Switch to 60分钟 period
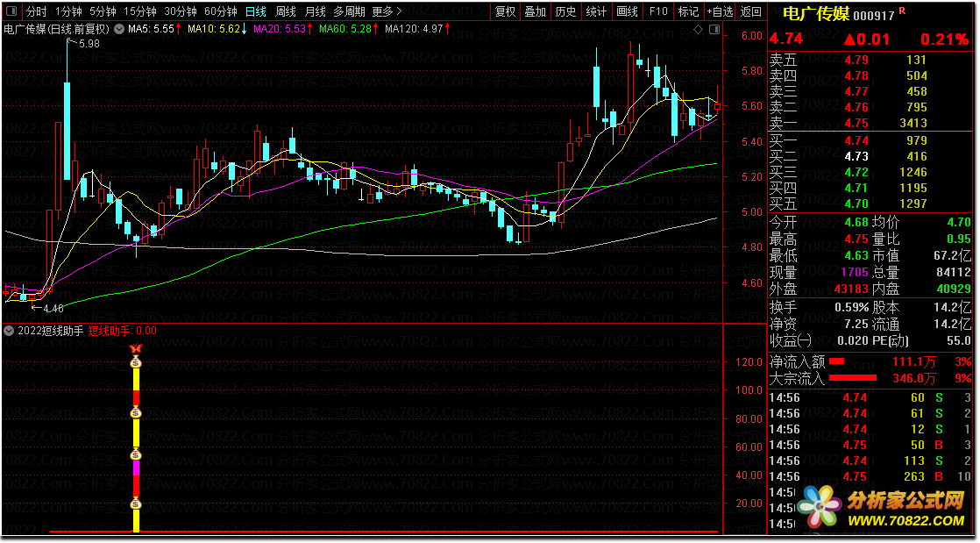Screen dimensions: 980x543 221,11
